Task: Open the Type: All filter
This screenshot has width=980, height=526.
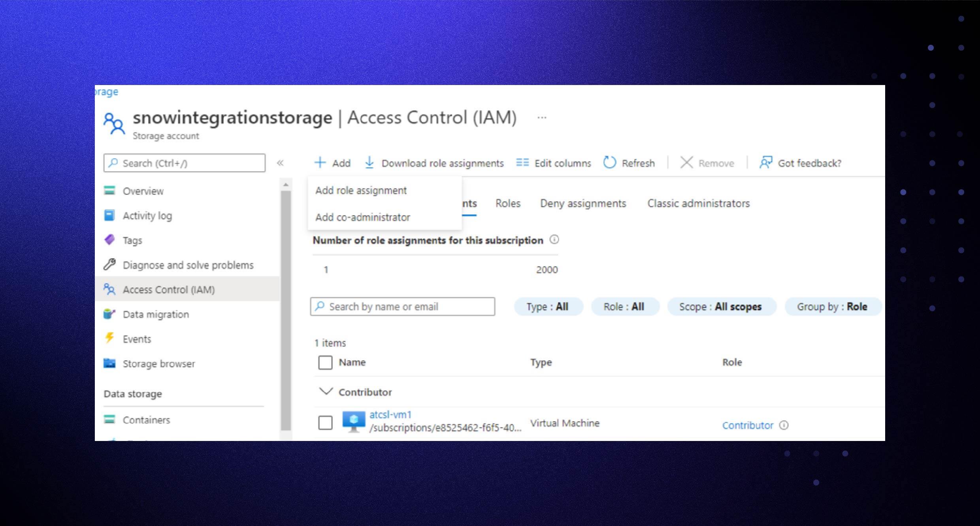Action: tap(548, 306)
